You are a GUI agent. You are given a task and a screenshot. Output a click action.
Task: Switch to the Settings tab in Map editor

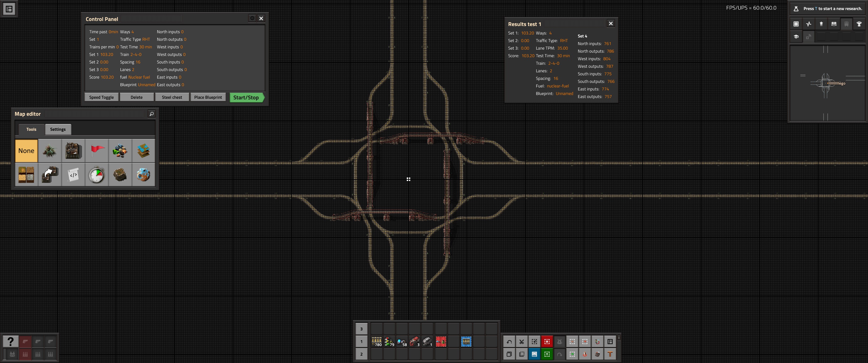click(x=58, y=129)
